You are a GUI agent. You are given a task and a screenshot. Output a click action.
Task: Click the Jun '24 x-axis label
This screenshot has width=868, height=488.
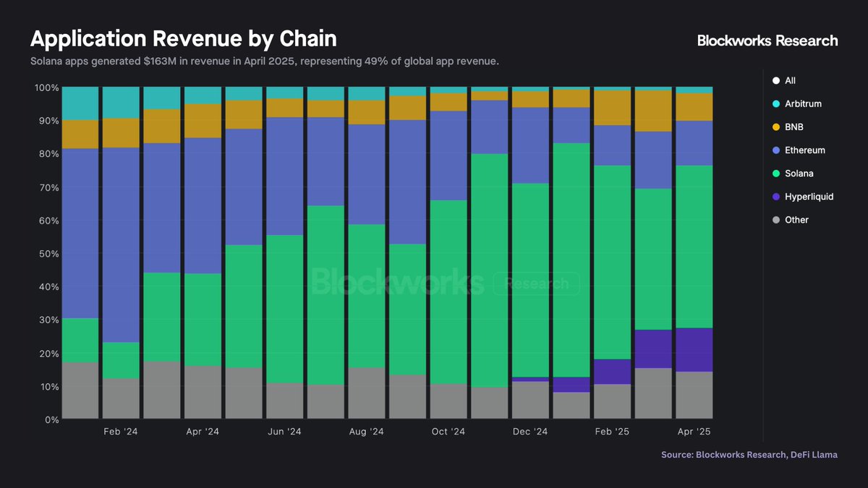284,432
